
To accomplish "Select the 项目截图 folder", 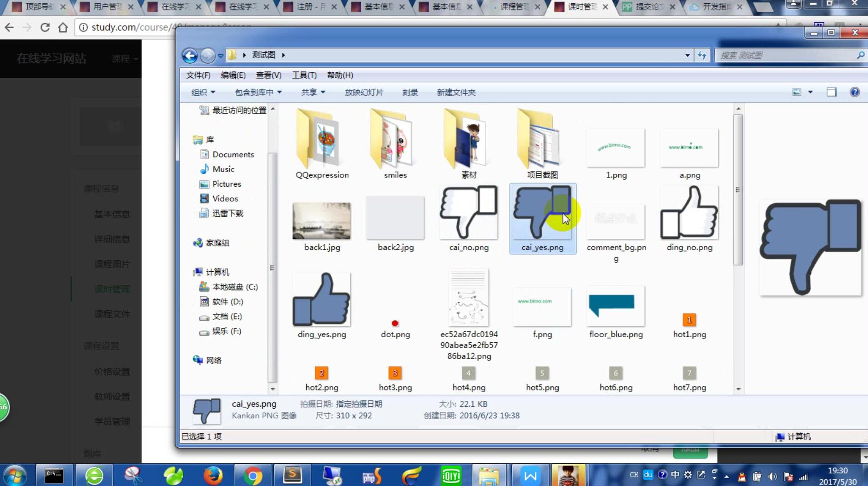I will coord(542,144).
